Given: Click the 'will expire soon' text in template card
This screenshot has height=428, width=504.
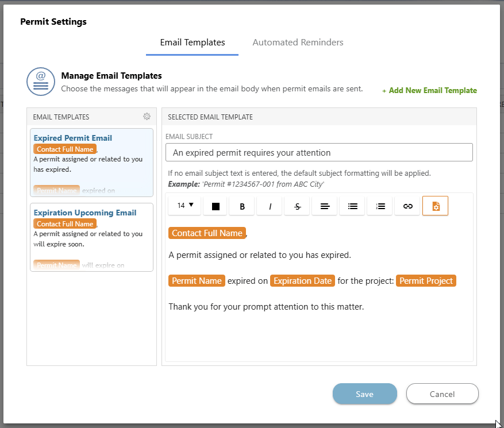Looking at the screenshot, I should (59, 244).
